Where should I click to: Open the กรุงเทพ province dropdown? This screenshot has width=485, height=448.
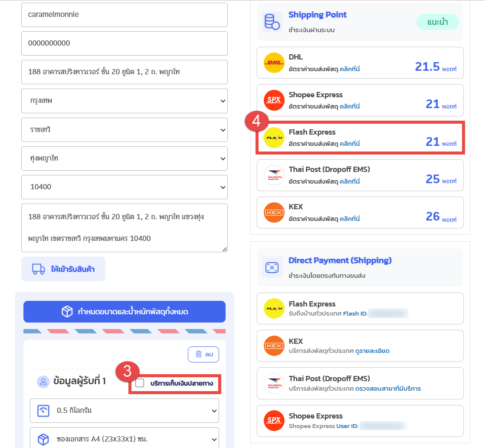pos(124,101)
